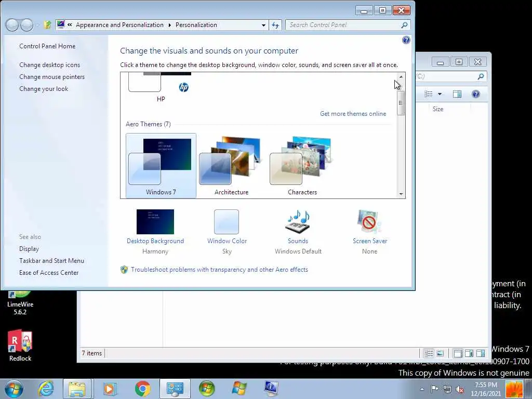Click the theme list scroll down arrow

[401, 194]
